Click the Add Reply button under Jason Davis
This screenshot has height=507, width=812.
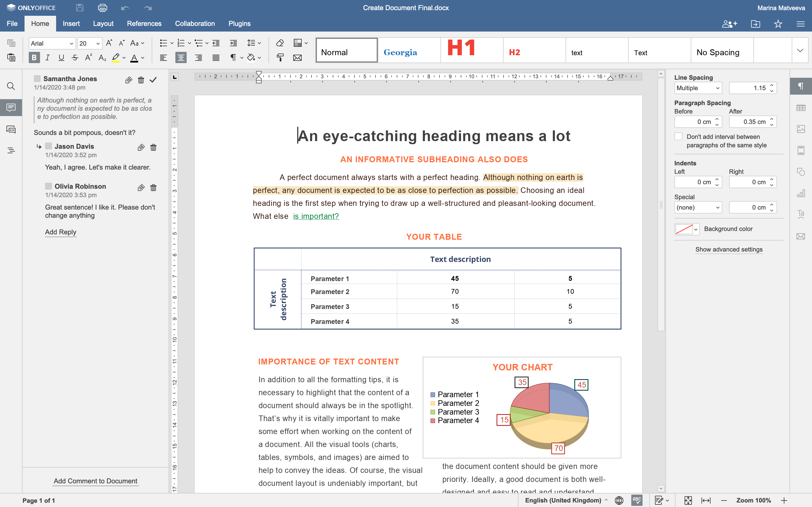click(x=60, y=231)
